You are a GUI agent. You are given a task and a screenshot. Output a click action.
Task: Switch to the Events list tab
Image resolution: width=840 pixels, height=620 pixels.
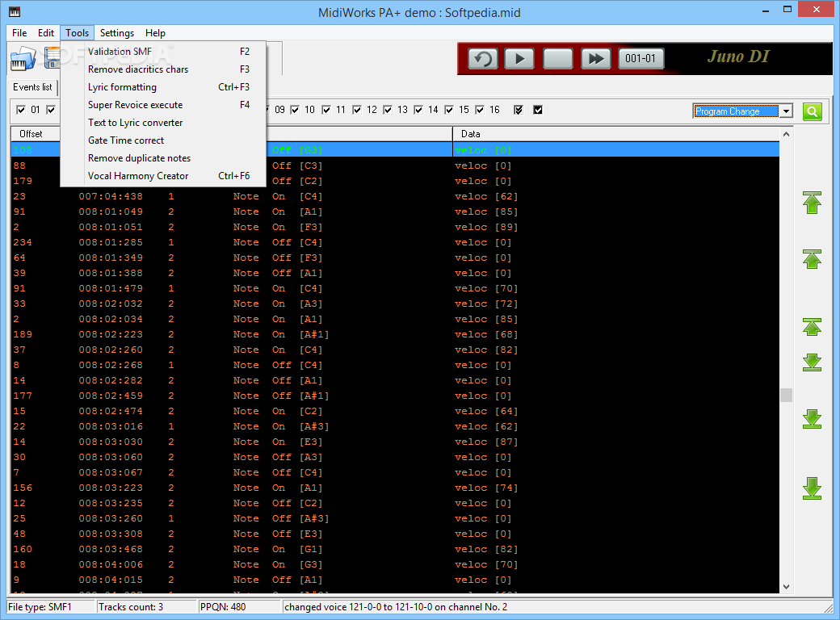tap(32, 86)
